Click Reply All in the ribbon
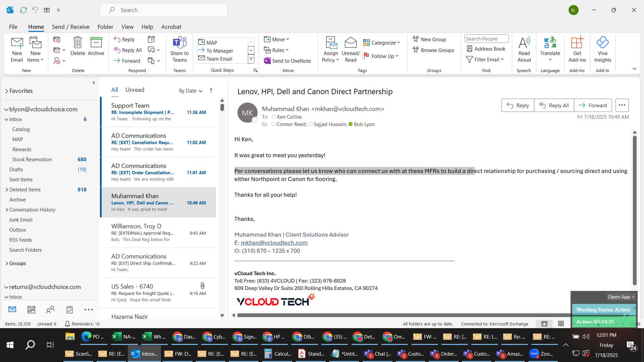This screenshot has height=362, width=644. click(x=128, y=50)
